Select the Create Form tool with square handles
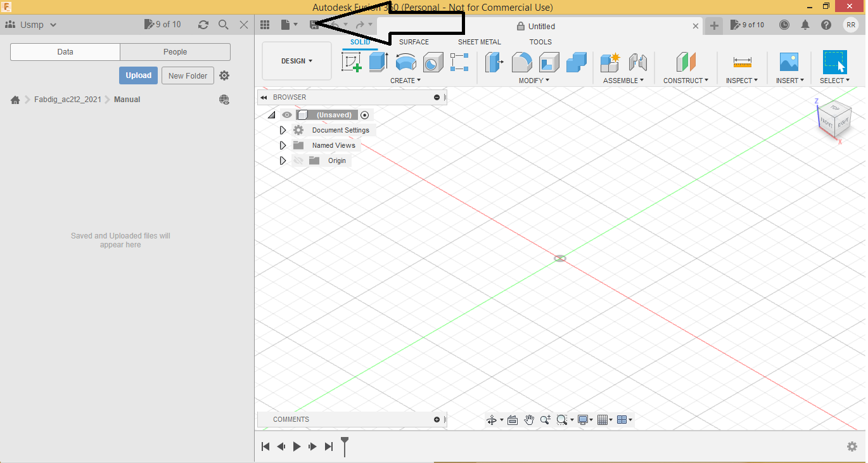The height and width of the screenshot is (463, 868). tap(459, 62)
